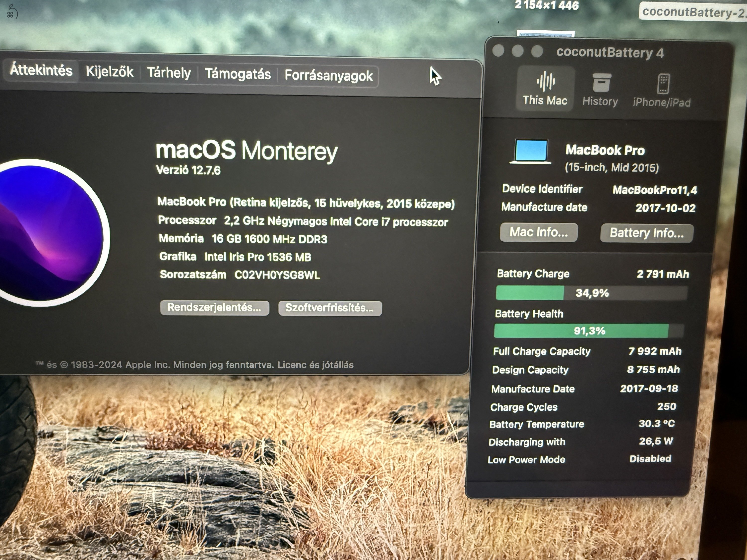Switch to the Kijelzők tab
The width and height of the screenshot is (747, 560).
109,72
